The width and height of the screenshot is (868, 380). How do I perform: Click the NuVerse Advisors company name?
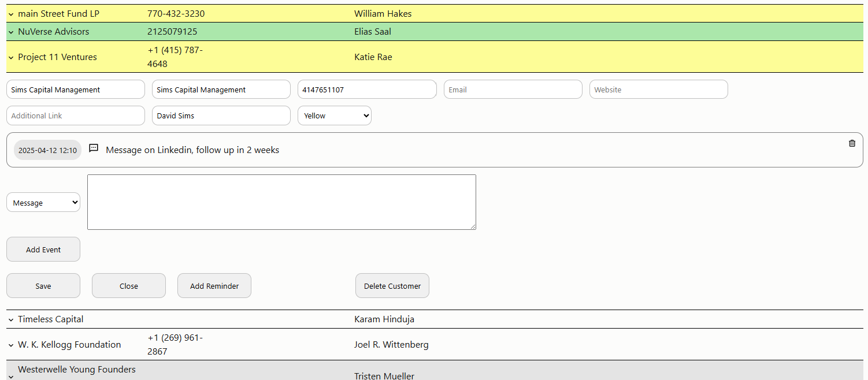point(54,32)
